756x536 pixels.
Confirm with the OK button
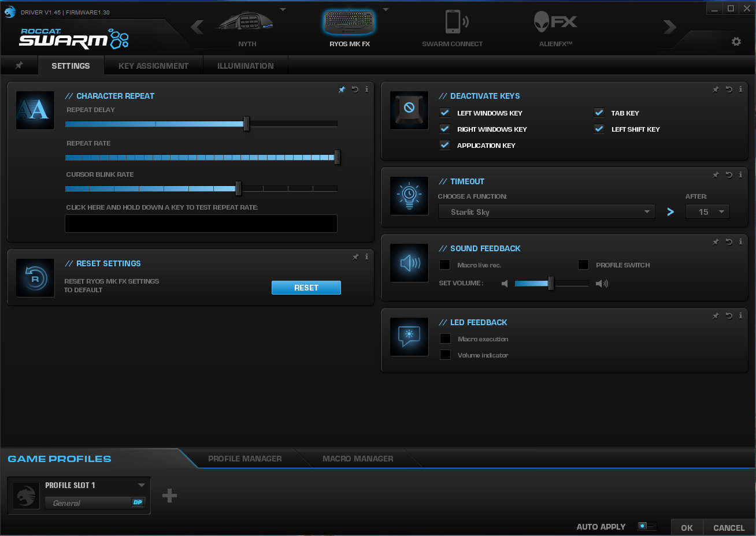pos(687,527)
